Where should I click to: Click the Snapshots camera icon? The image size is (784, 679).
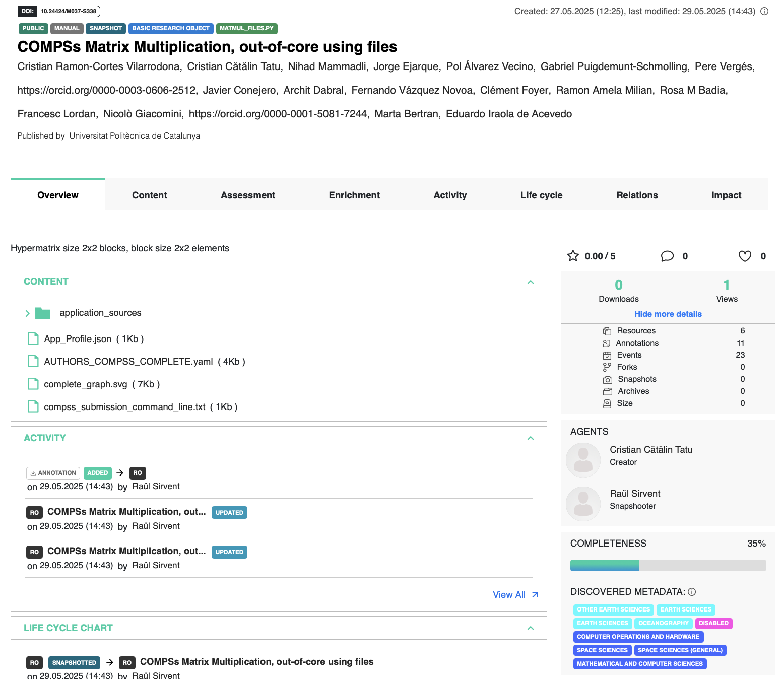tap(608, 379)
